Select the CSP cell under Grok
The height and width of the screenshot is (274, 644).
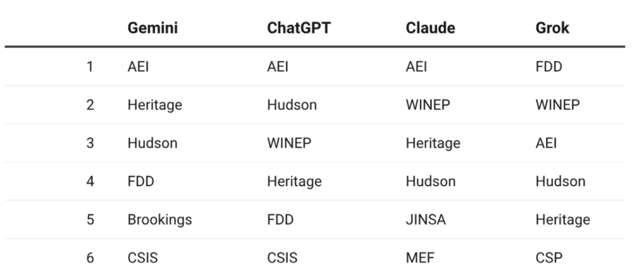pyautogui.click(x=545, y=257)
